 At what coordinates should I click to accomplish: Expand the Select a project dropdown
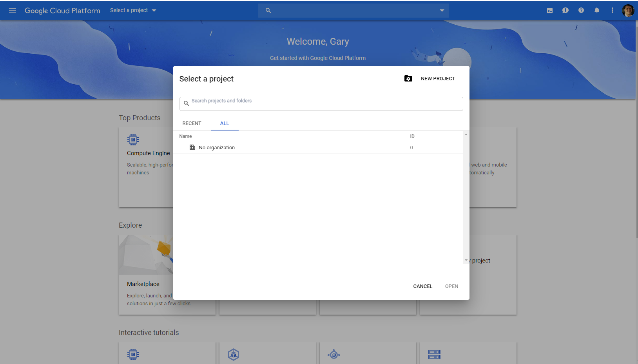tap(133, 11)
